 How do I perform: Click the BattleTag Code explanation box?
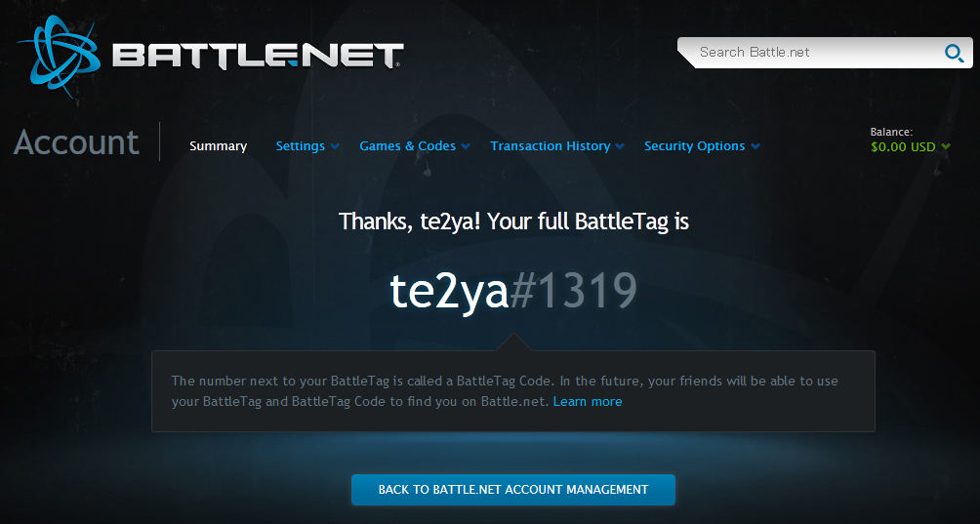[513, 391]
